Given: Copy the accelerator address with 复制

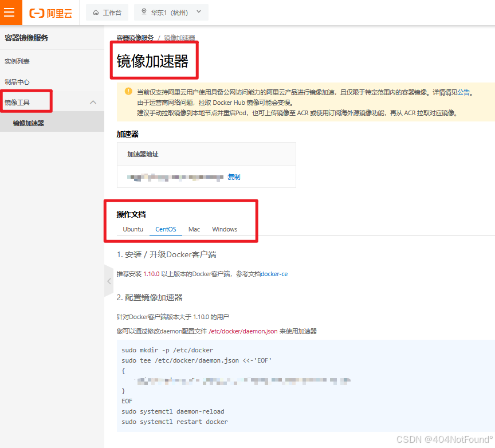Looking at the screenshot, I should click(x=234, y=176).
